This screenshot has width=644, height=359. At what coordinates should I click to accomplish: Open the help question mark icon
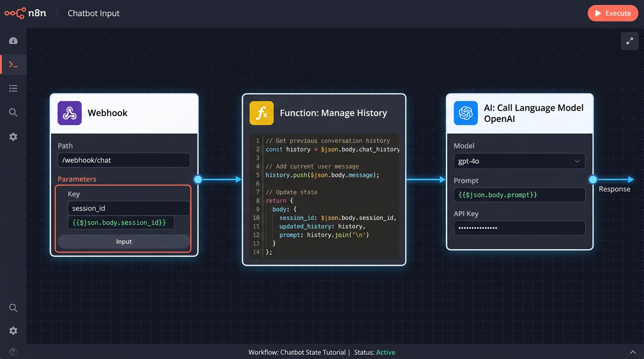point(13,352)
